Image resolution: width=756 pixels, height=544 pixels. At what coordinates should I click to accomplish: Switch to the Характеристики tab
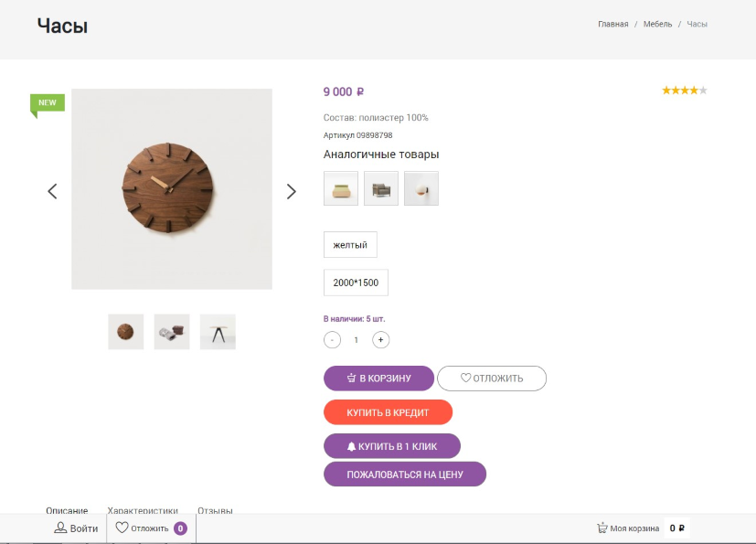pos(143,510)
